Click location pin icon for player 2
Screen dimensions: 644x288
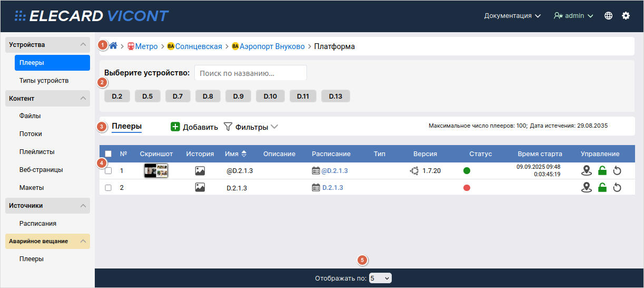click(587, 188)
